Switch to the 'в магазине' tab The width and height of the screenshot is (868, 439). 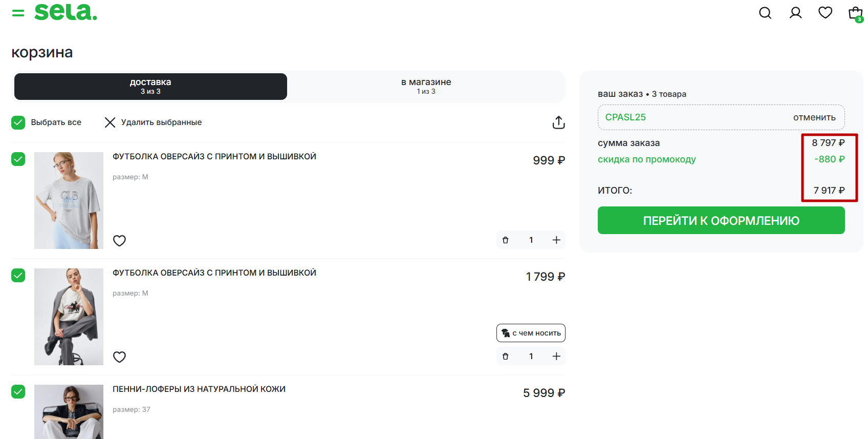[426, 86]
